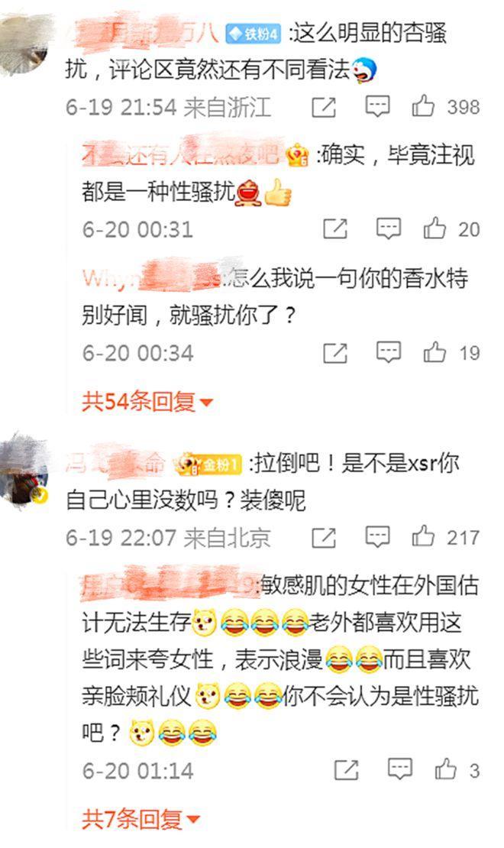This screenshot has width=504, height=848.
Task: Expand 共54条回复 replies
Action: (147, 402)
